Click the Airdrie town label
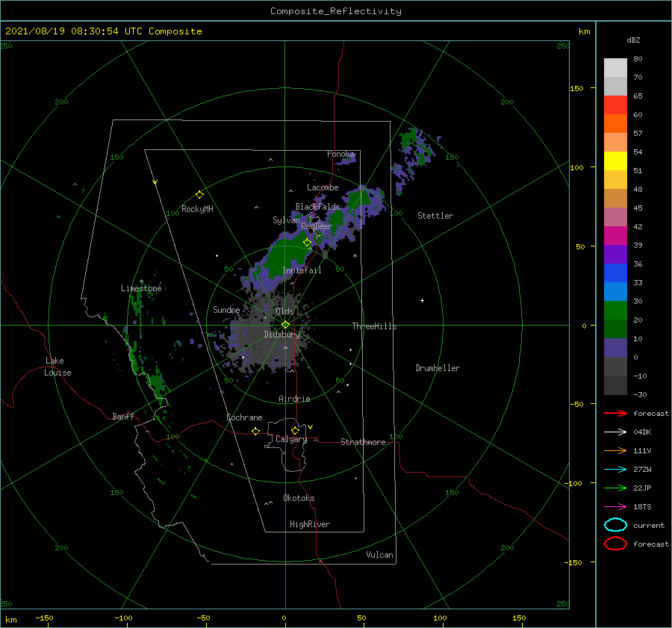The height and width of the screenshot is (628, 672). [x=294, y=399]
